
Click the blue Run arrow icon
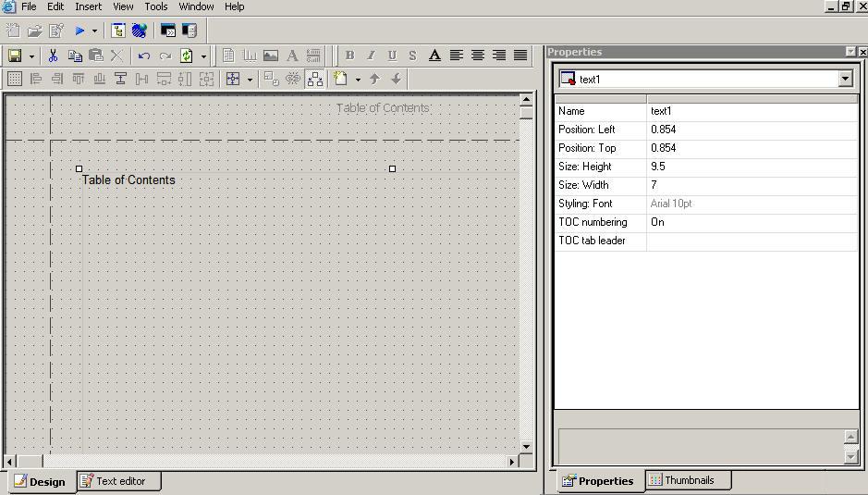(x=79, y=31)
